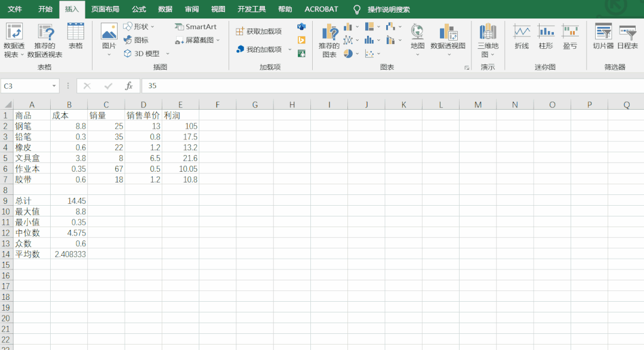Viewport: 644px width, 350px height.
Task: Click the 盈亏 win/loss sparkline button
Action: click(570, 36)
